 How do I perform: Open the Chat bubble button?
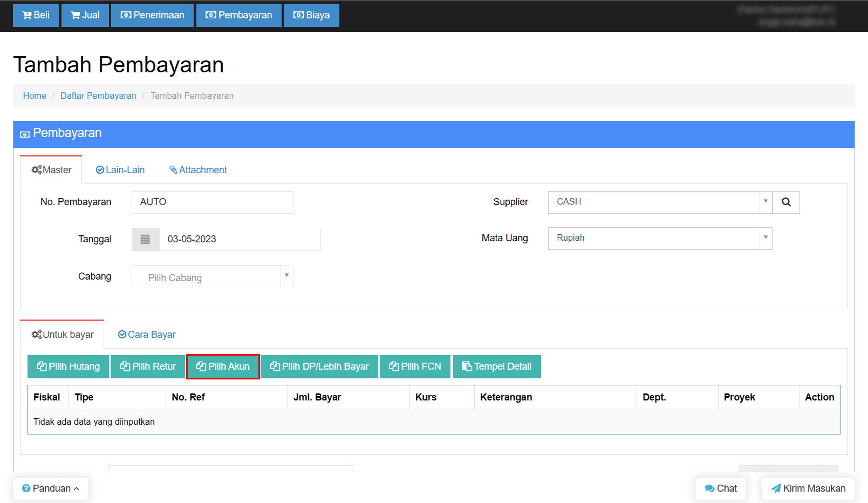click(720, 488)
